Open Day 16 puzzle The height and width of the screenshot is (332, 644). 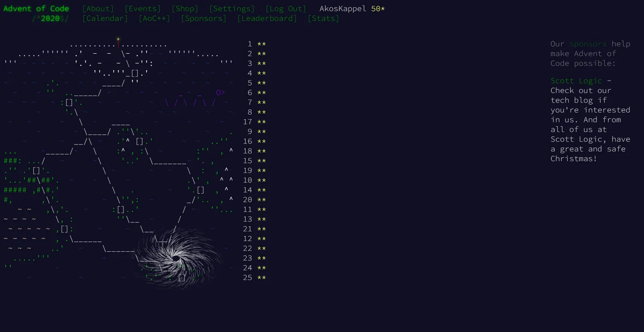(135, 141)
